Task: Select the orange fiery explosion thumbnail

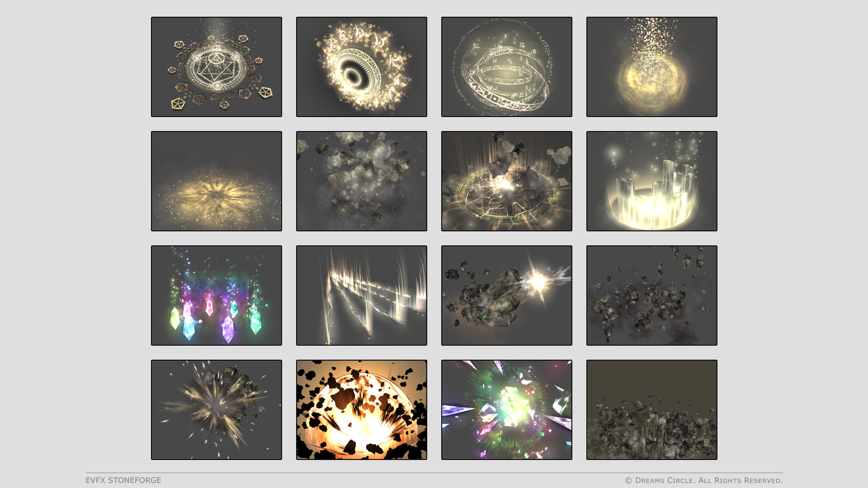Action: tap(361, 410)
